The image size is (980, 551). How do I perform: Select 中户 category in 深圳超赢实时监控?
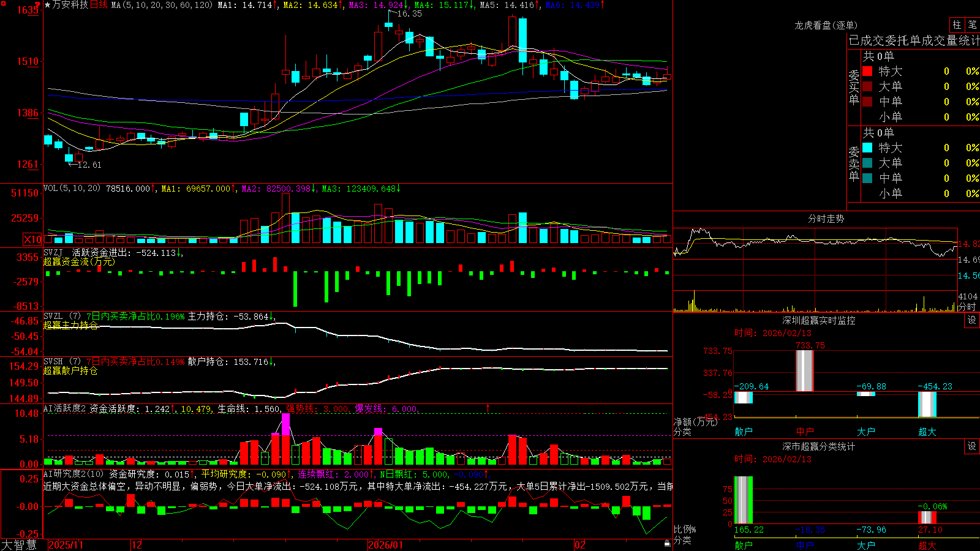(x=805, y=432)
